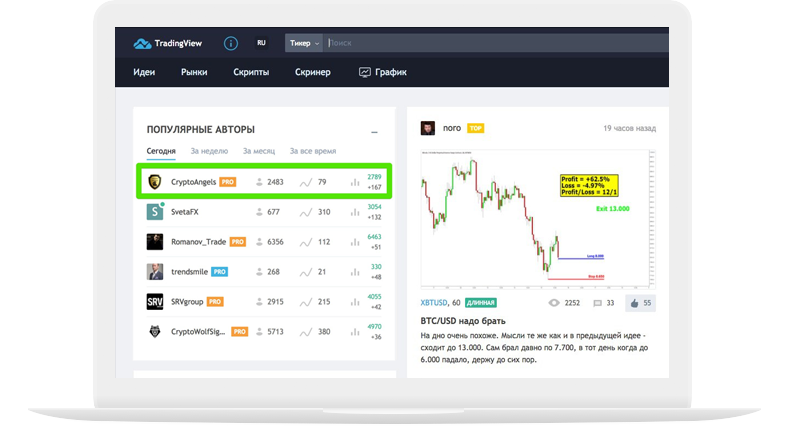The image size is (787, 437).
Task: Click CryptoAngels reputation bars icon
Action: coord(355,182)
